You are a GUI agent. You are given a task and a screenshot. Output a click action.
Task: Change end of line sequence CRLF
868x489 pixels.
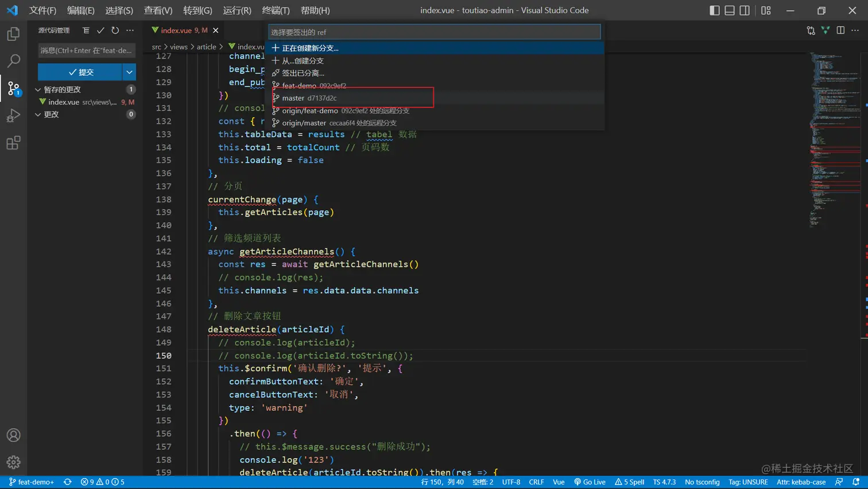point(536,482)
